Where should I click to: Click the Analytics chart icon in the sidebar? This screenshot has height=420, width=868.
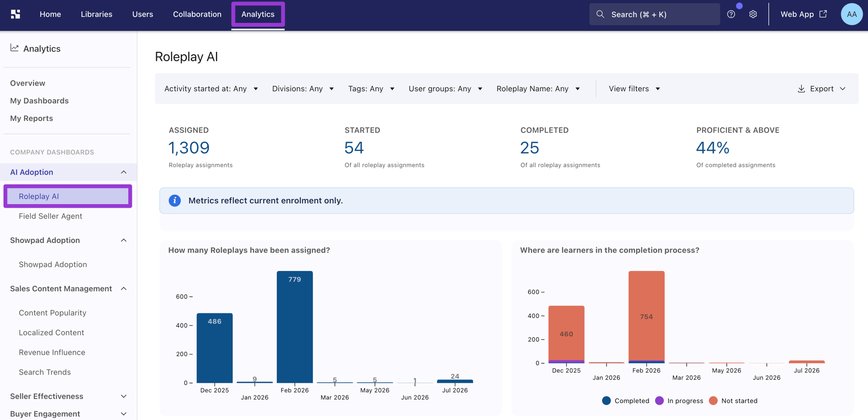pos(14,48)
